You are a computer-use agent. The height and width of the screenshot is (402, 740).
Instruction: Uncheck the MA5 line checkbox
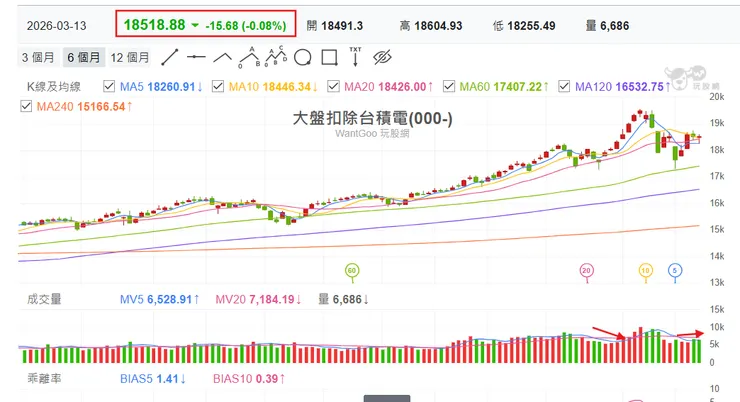109,86
